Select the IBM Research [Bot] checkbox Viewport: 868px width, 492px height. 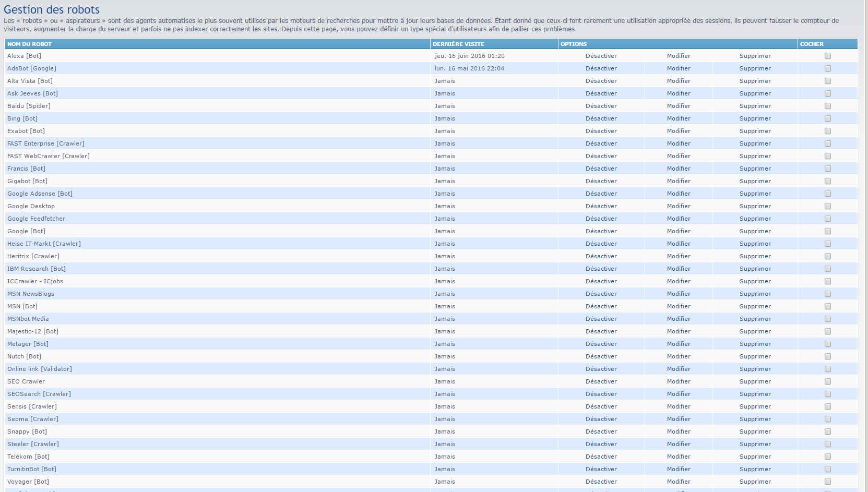coord(828,269)
